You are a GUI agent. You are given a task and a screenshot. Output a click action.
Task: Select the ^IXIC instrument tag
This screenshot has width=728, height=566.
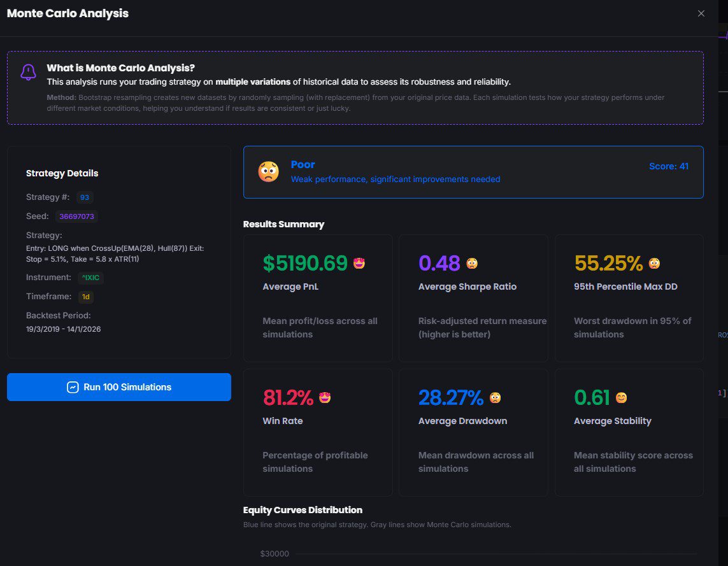tap(90, 278)
